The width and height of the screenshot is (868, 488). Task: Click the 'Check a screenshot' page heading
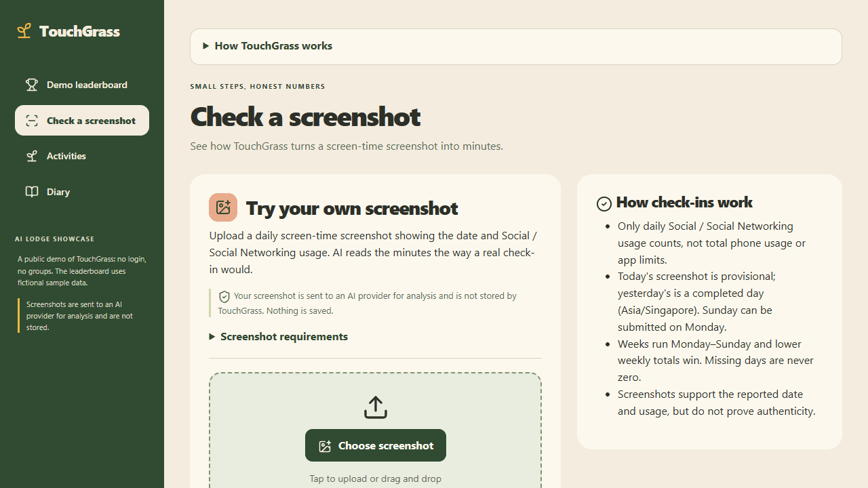[x=305, y=117]
